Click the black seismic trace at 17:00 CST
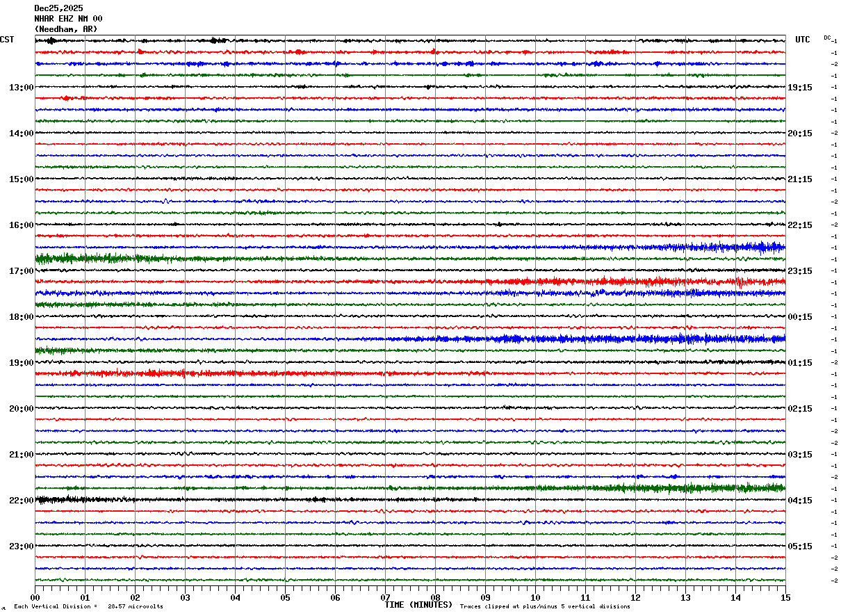841x616 pixels. pos(410,270)
